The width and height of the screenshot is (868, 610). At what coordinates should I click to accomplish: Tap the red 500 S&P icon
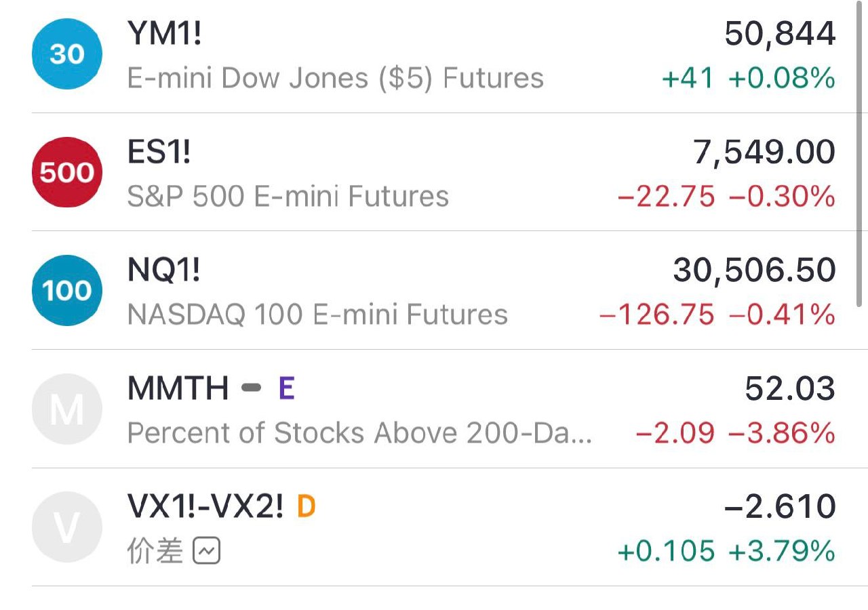click(67, 172)
